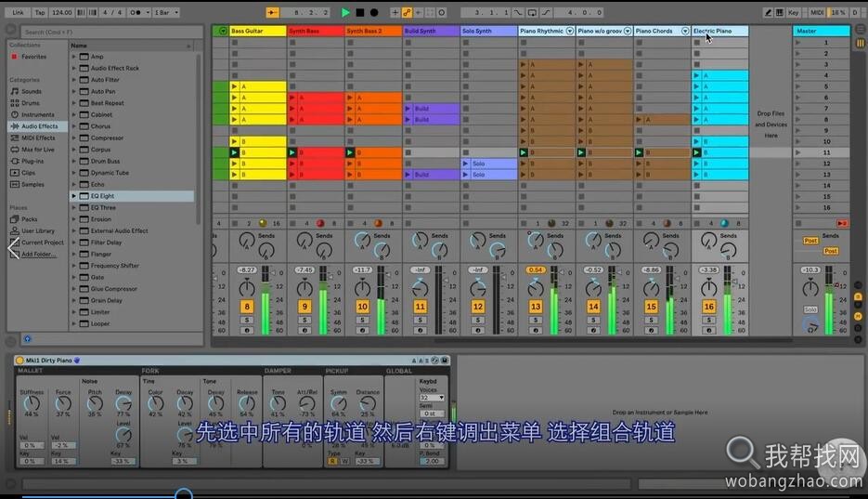Select the Electric Piano track header

coord(719,31)
